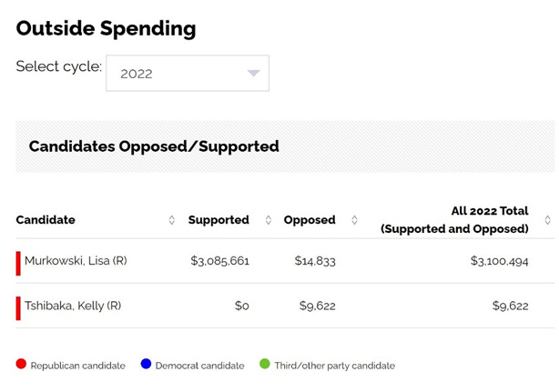The image size is (559, 392).
Task: Click red party bar beside Murkowski
Action: click(18, 262)
